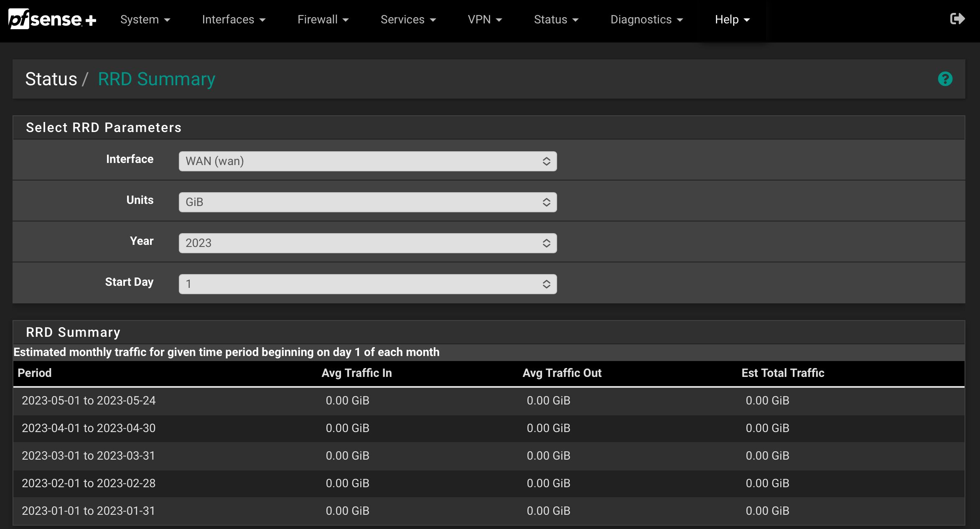Click the RRD Summary breadcrumb title

pos(156,79)
